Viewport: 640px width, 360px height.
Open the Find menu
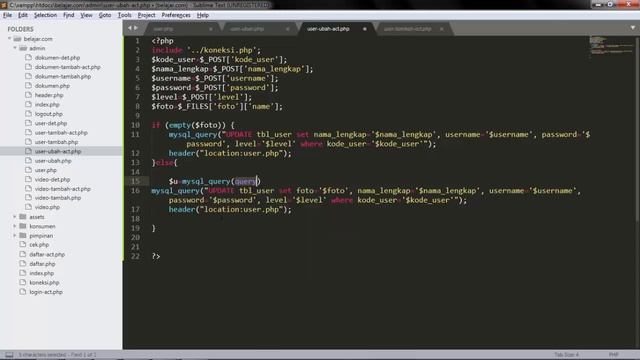coord(69,15)
